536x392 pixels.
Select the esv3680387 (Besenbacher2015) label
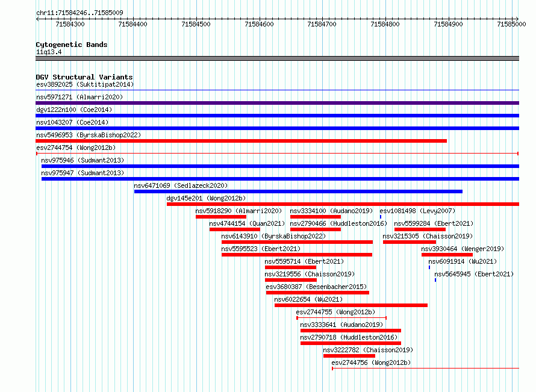pyautogui.click(x=316, y=287)
